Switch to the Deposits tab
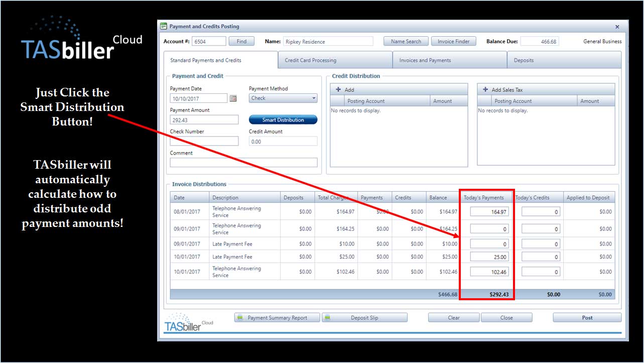 (564, 60)
